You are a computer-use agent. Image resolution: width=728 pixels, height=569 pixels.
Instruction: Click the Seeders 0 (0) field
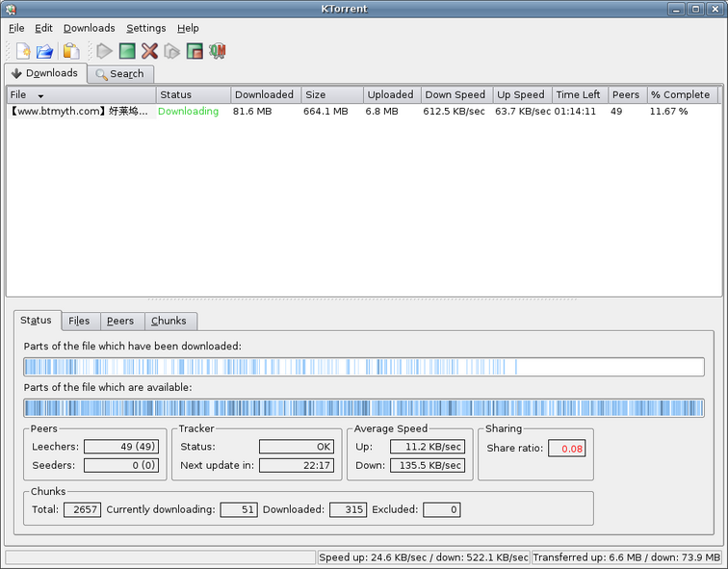pos(121,465)
